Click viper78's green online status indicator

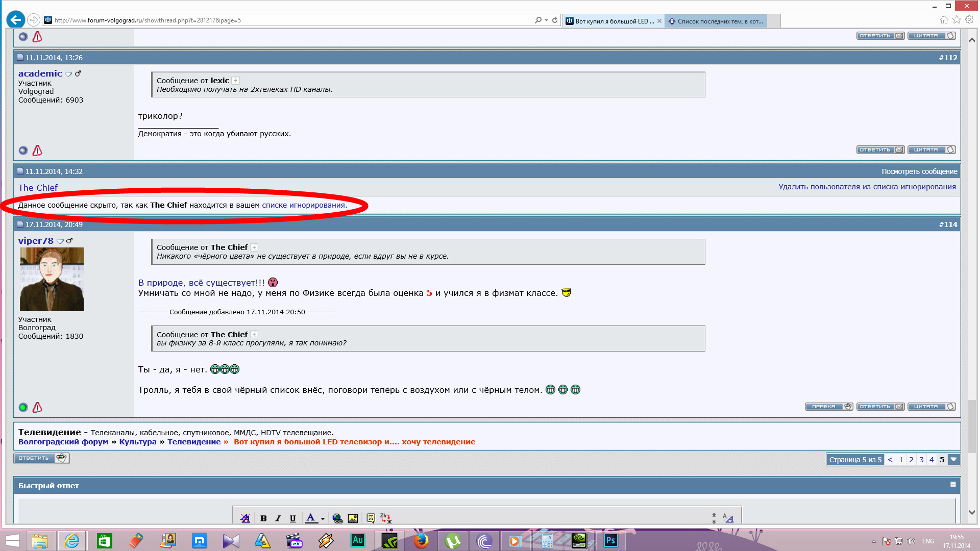coord(23,407)
